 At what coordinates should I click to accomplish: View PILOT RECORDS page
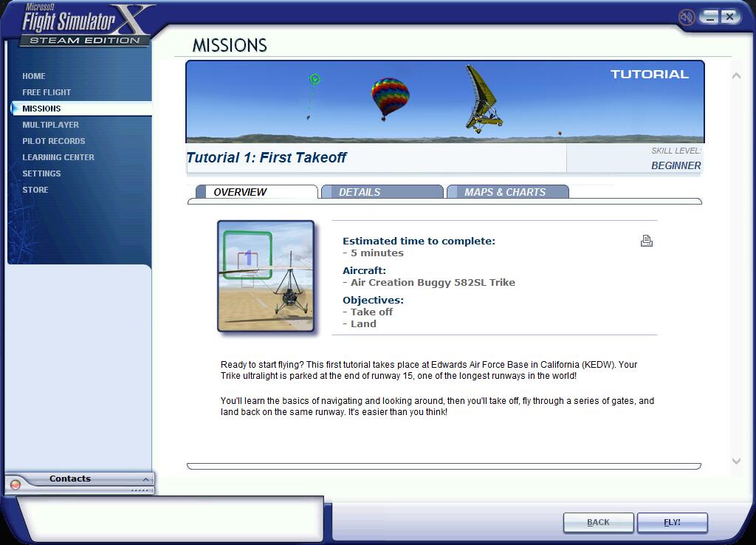(53, 141)
